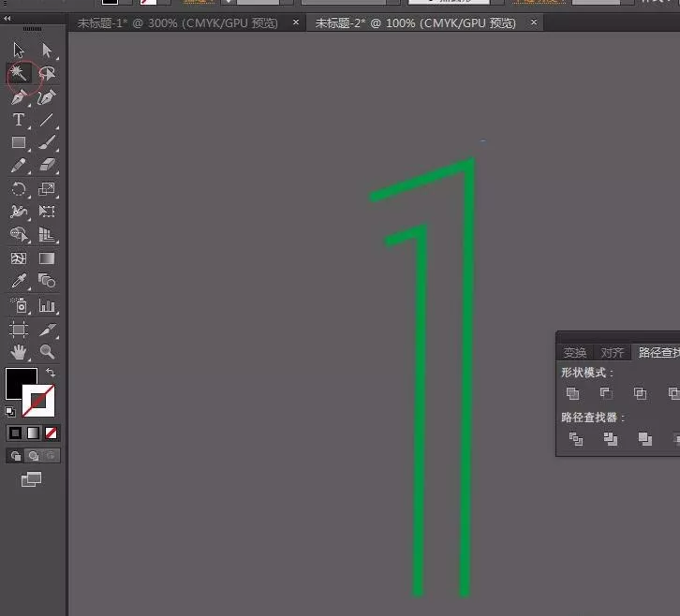Select the Scale tool
This screenshot has width=680, height=616.
pos(47,189)
